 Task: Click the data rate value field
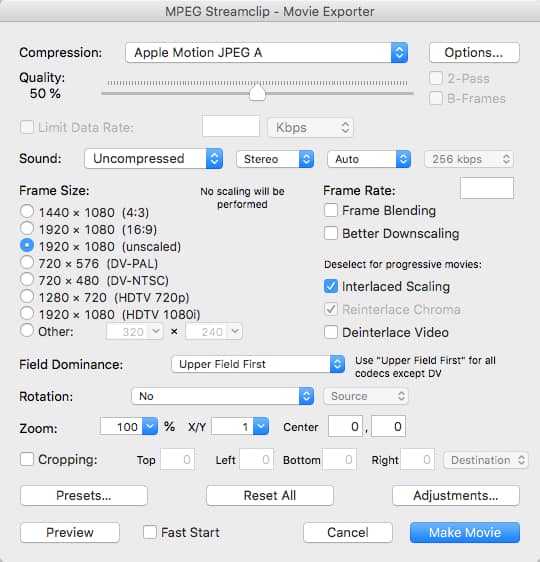point(231,126)
